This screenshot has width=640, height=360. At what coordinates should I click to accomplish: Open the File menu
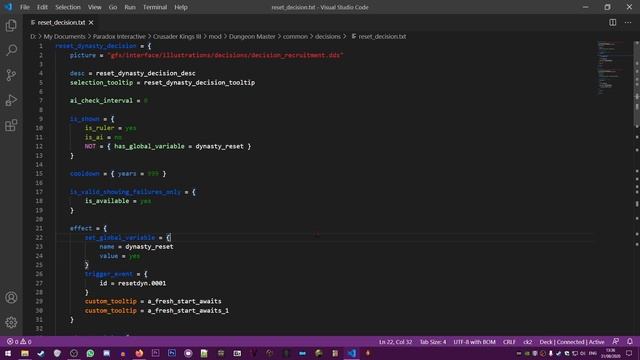(25, 7)
